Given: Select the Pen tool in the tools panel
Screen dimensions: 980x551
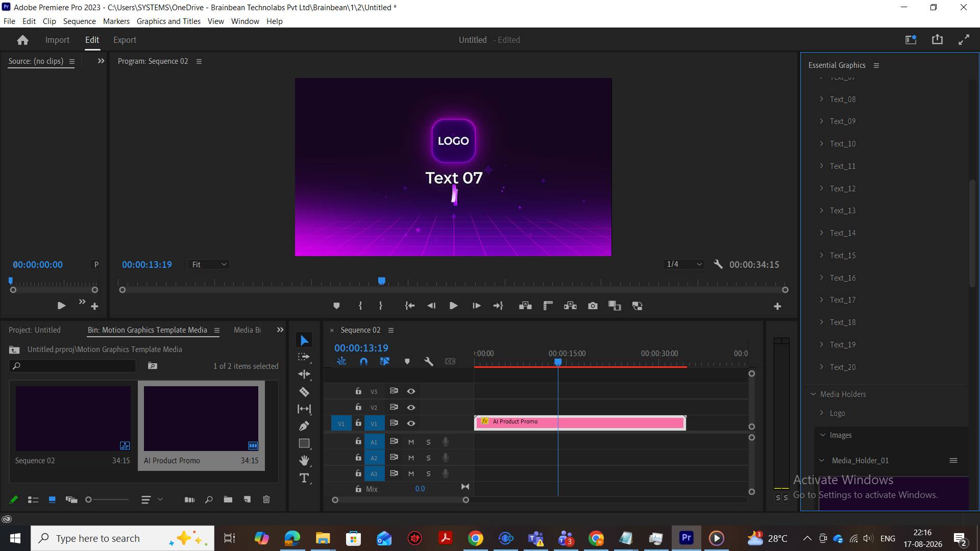Looking at the screenshot, I should [x=304, y=426].
